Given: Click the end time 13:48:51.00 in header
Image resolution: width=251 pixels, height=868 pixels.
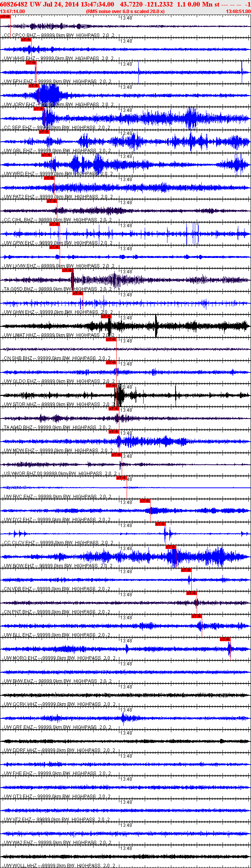Looking at the screenshot, I should 238,11.
